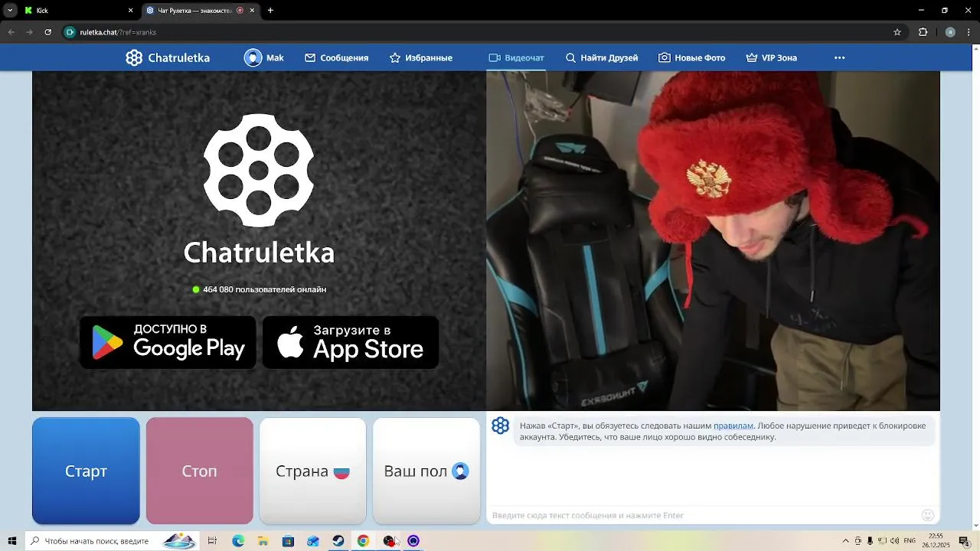
Task: Click the large revolver logo graphic
Action: pyautogui.click(x=259, y=171)
